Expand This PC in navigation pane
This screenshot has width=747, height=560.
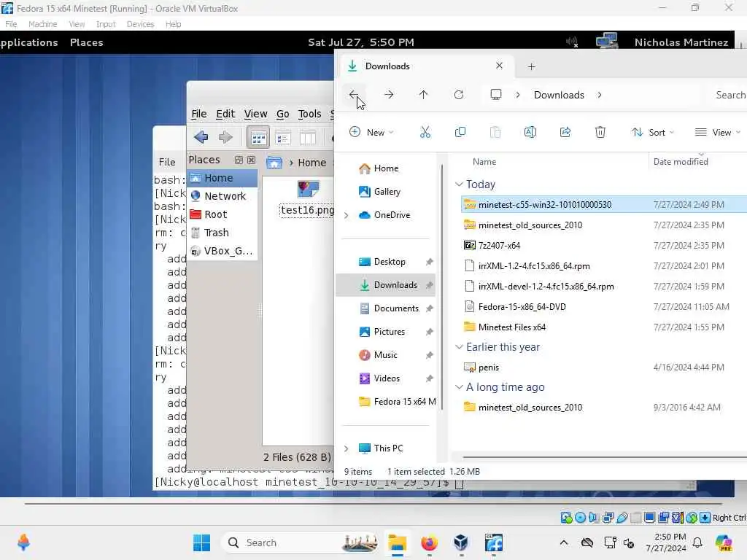pyautogui.click(x=347, y=448)
